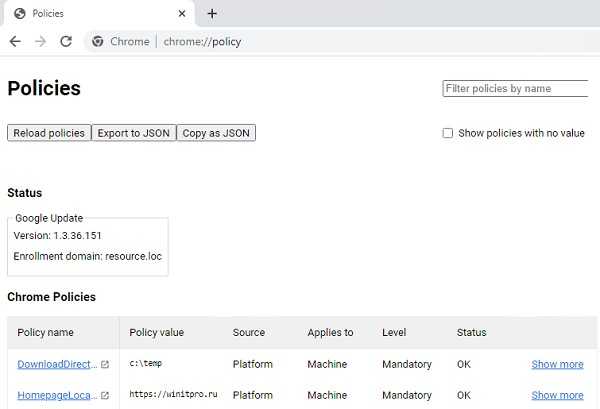
Task: Click the browser back arrow
Action: [x=15, y=41]
